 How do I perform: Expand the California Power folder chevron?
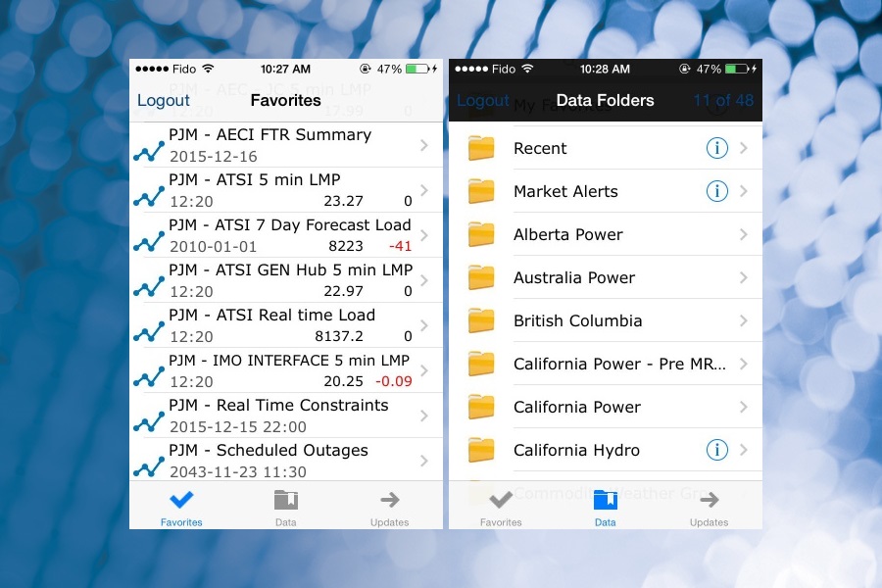[x=744, y=407]
